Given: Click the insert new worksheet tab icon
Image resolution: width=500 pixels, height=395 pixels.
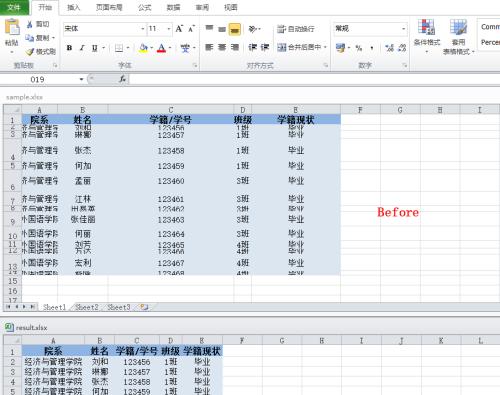Looking at the screenshot, I should tap(144, 307).
